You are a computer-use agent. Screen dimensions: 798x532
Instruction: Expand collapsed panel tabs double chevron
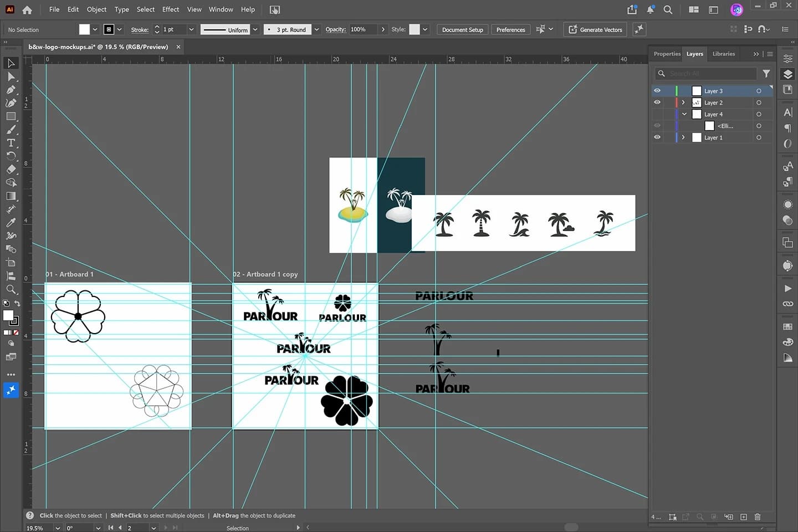click(x=756, y=54)
